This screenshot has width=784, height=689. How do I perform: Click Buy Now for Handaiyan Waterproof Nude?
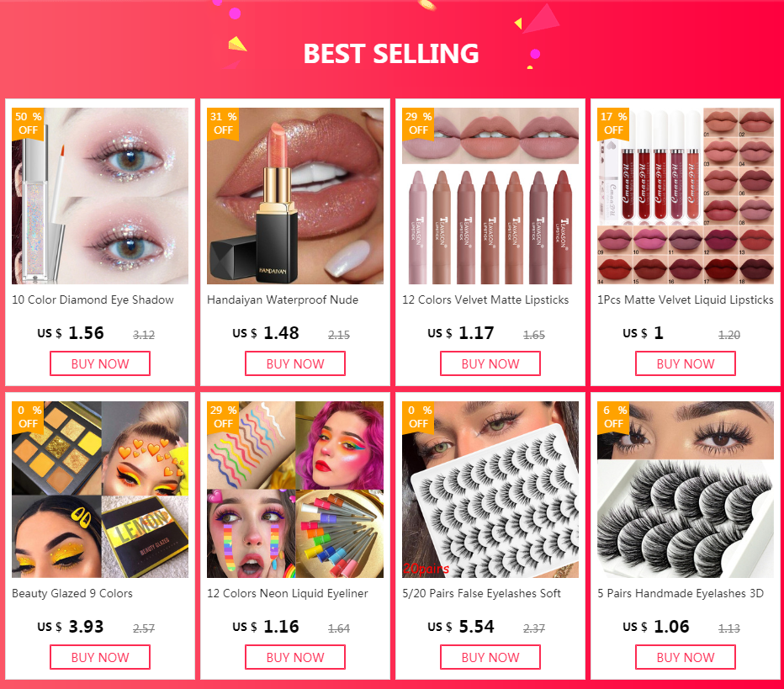pos(295,363)
